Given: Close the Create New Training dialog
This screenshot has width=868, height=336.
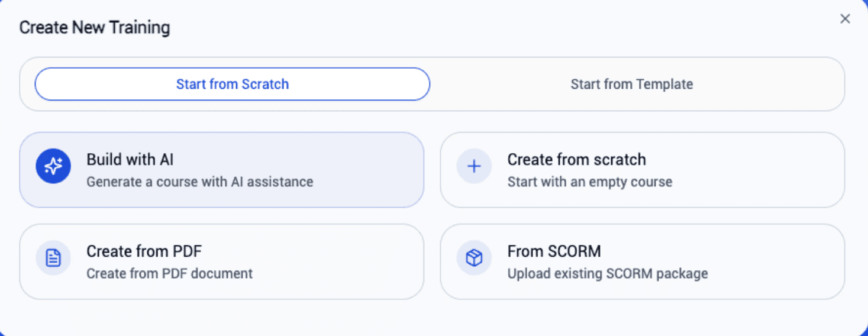Looking at the screenshot, I should 845,19.
